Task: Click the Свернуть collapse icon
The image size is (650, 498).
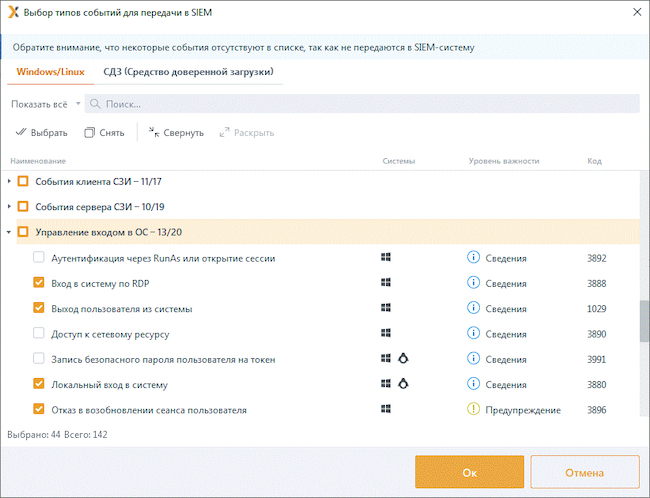Action: [154, 133]
